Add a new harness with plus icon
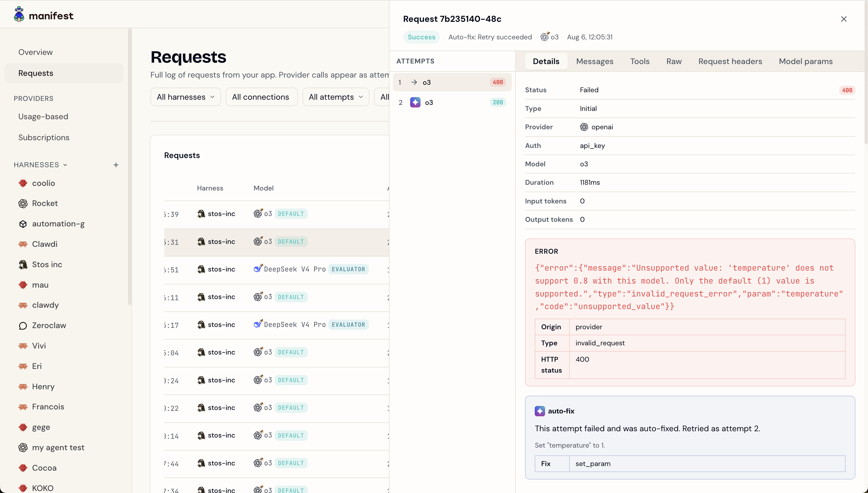 coord(116,165)
